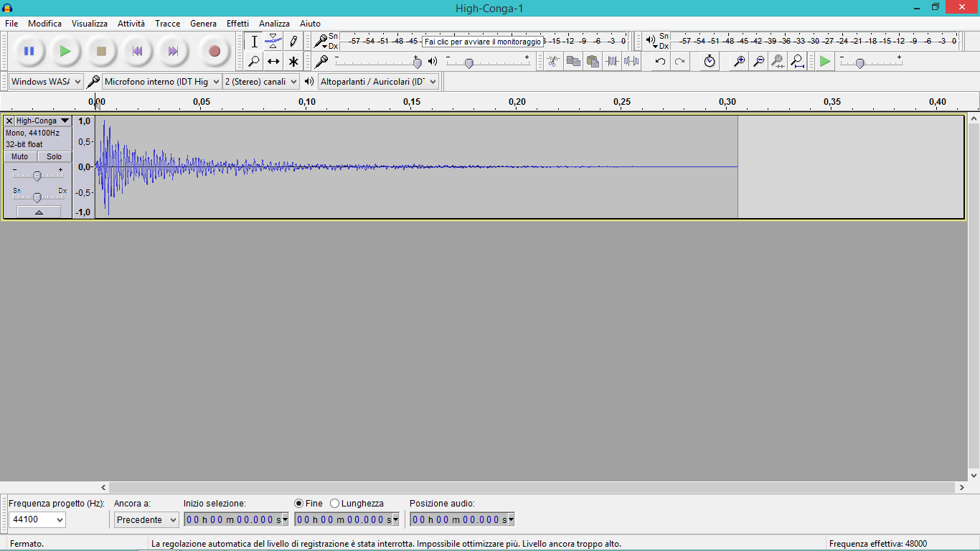Click the Inizio selezione time field
Image resolution: width=980 pixels, height=551 pixels.
tap(236, 519)
